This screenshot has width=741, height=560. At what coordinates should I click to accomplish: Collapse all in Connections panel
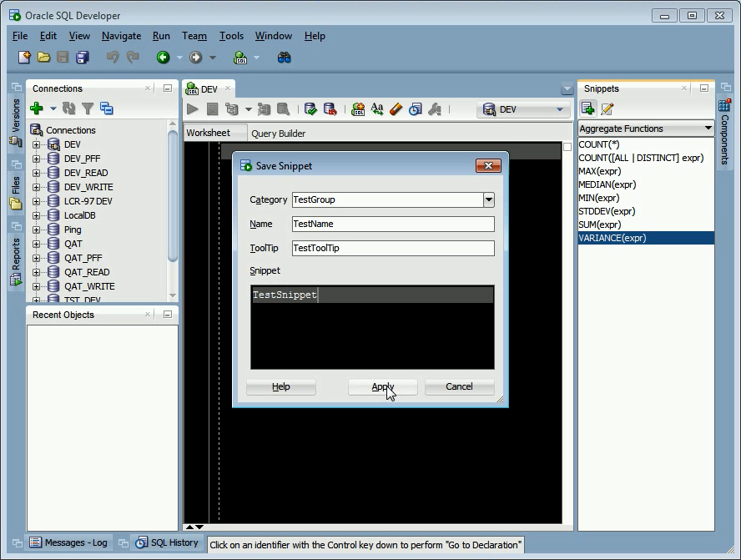pos(107,108)
